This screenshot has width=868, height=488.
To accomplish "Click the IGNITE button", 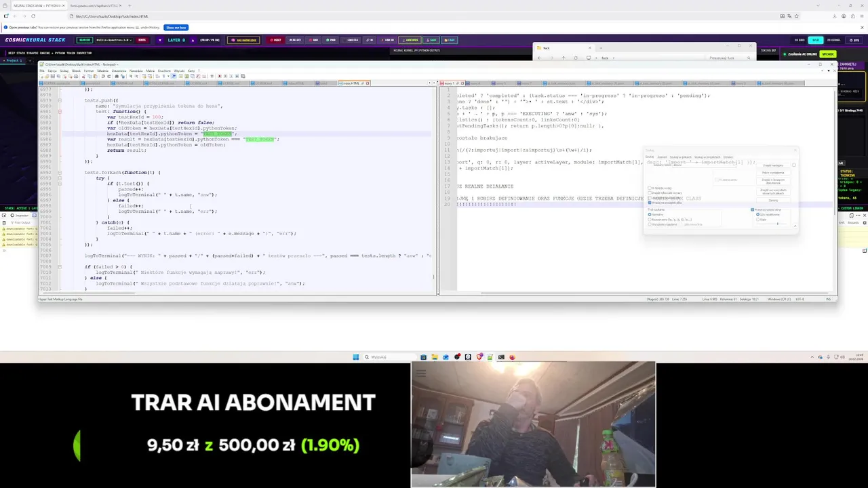I will (142, 40).
